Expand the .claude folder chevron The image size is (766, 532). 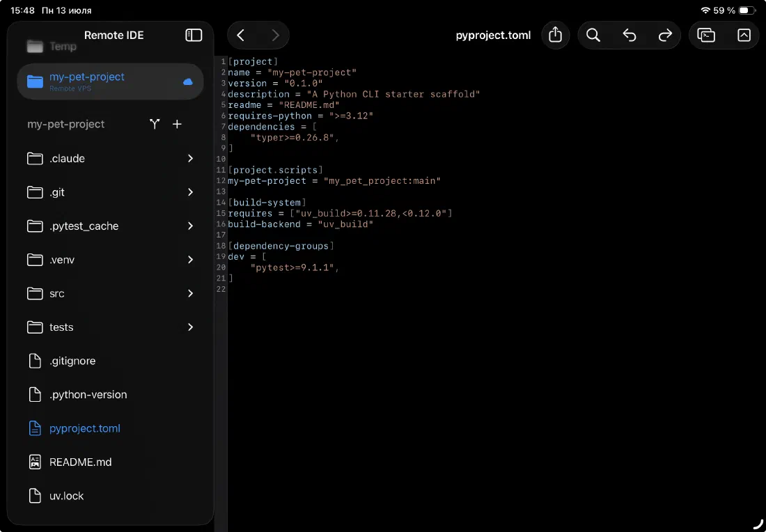coord(191,159)
